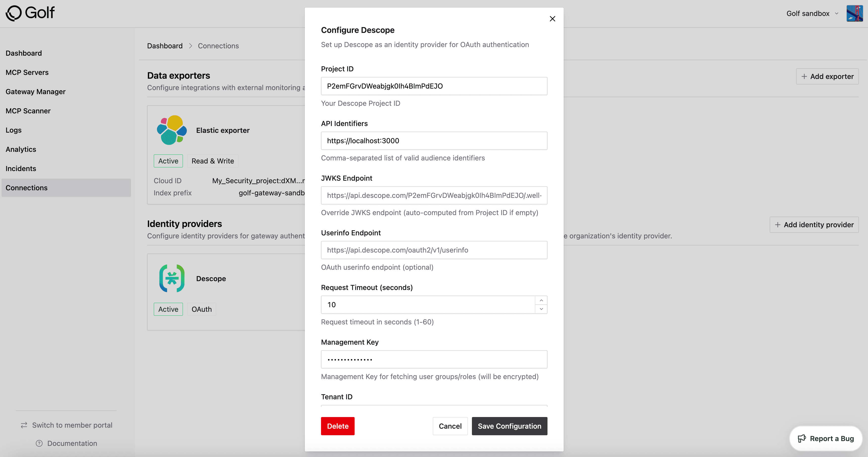The image size is (868, 457).
Task: Expand the Golf sandbox organization dropdown
Action: [812, 13]
